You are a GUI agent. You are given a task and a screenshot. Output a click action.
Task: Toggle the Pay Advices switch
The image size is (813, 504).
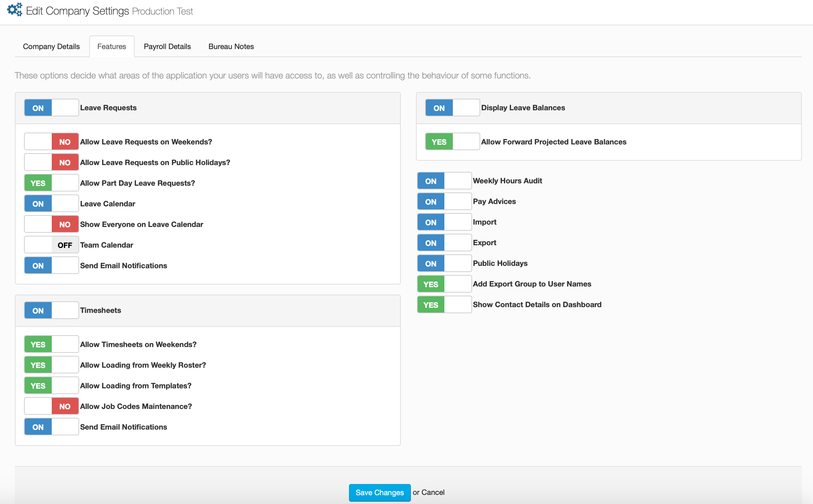[444, 202]
